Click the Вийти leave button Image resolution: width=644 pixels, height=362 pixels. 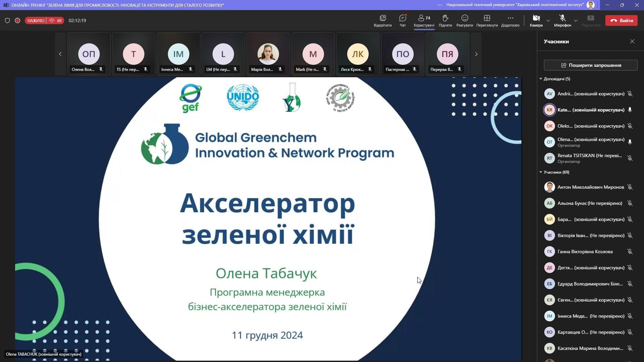tap(622, 20)
